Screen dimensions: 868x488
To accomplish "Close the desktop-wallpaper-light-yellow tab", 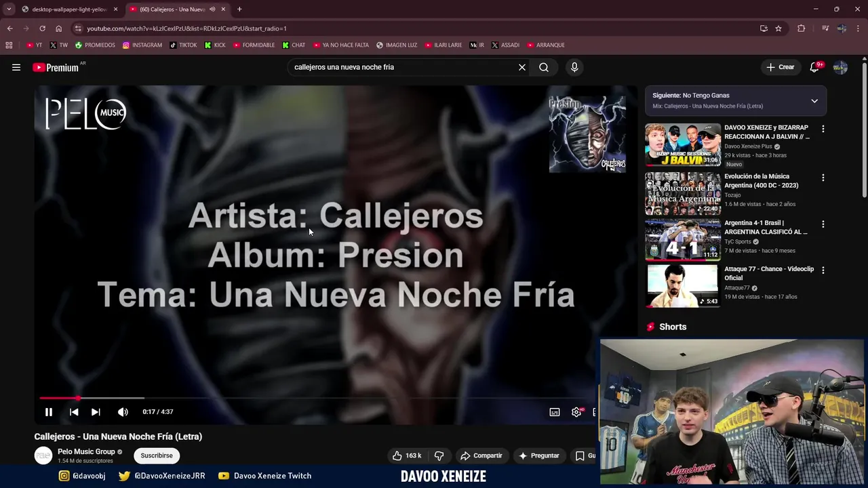I will [115, 9].
